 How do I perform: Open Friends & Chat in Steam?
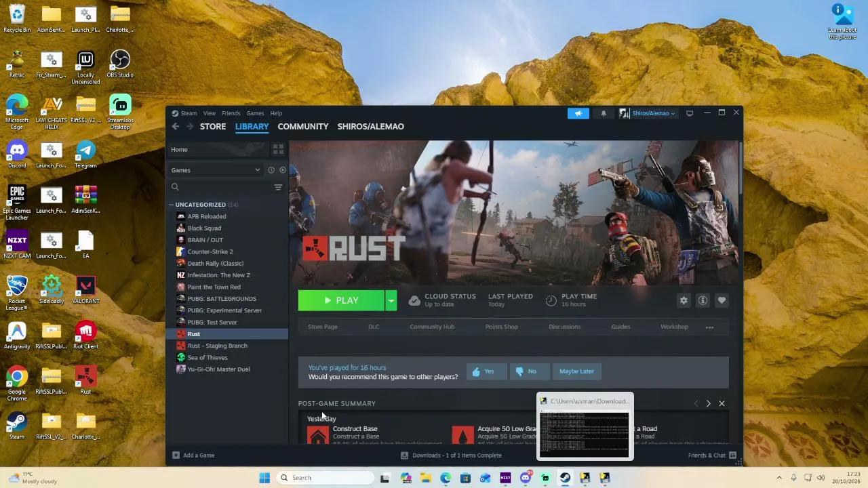tap(712, 455)
